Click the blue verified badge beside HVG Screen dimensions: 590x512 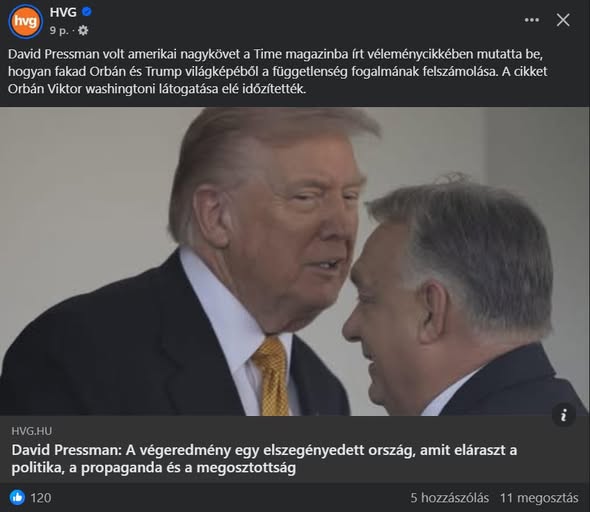(87, 12)
